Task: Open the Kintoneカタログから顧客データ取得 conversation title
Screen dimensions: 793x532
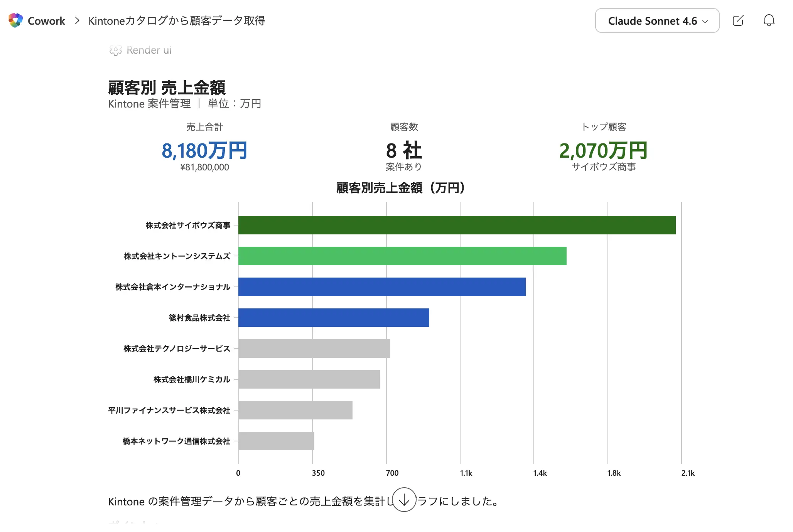Action: click(176, 21)
